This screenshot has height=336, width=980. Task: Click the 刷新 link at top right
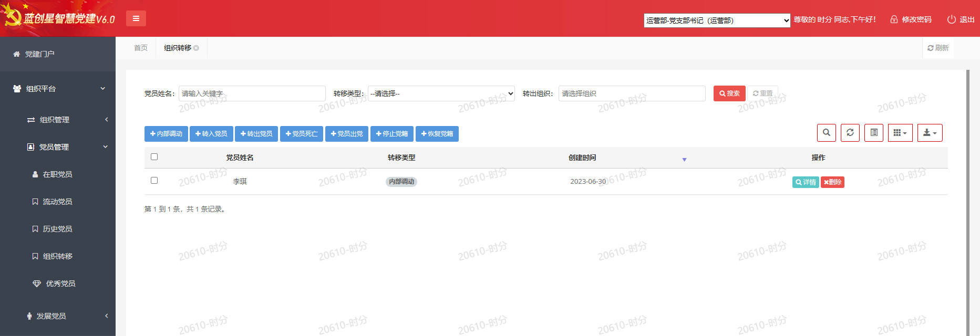point(938,48)
